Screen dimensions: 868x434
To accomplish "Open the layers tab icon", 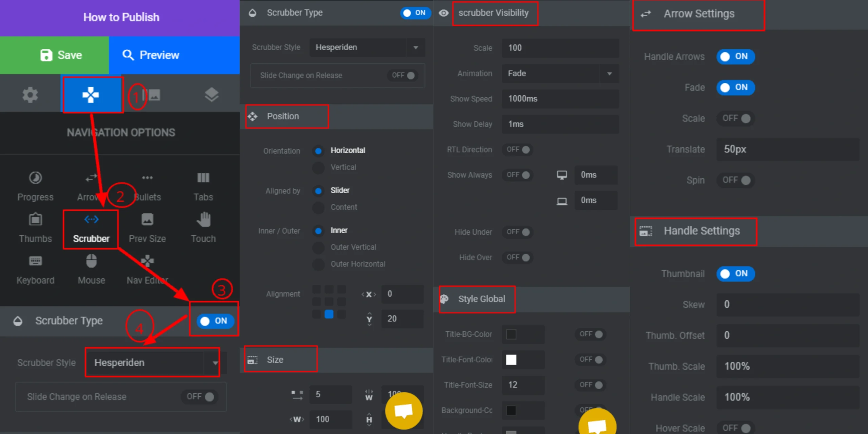I will point(211,95).
